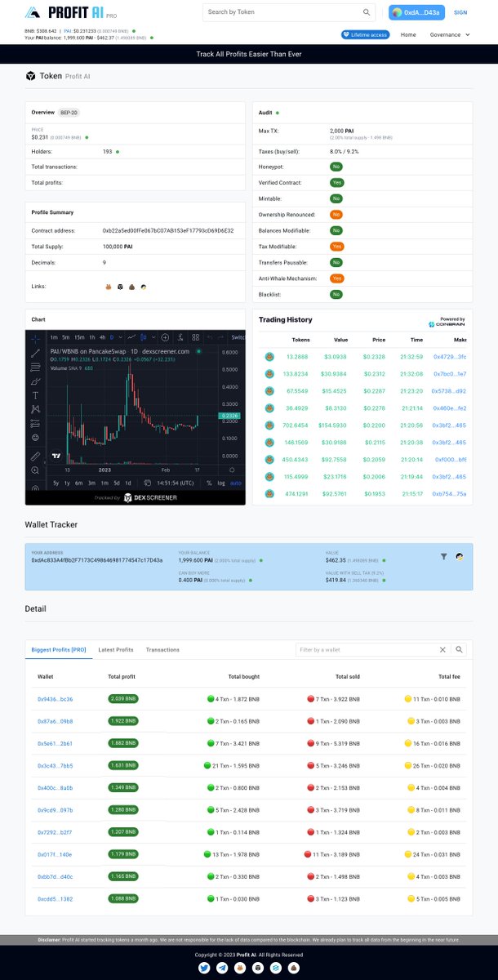The image size is (498, 980).
Task: Open the Telegram link in footer
Action: [223, 967]
